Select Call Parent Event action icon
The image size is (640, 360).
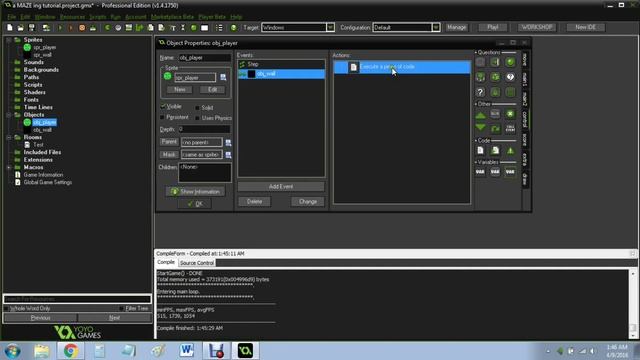(x=510, y=129)
